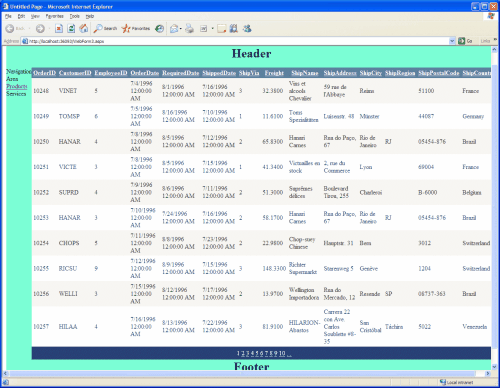Screen dimensions: 500x388
Task: Open the Help menu
Action: 90,16
